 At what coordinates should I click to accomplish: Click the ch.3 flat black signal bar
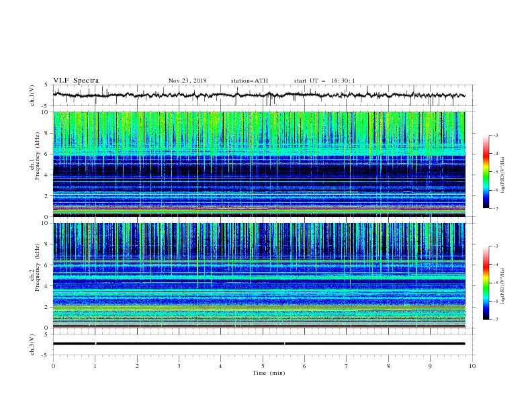click(x=259, y=344)
